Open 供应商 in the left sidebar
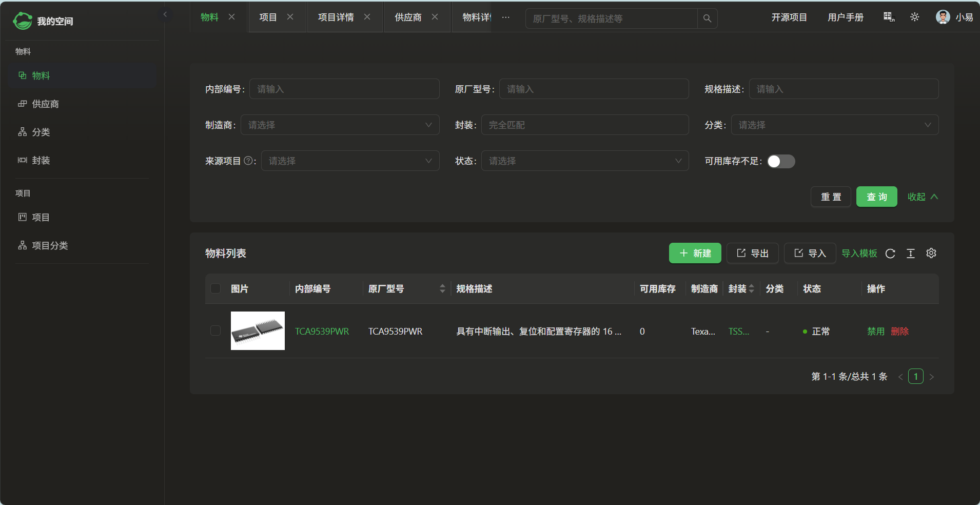The image size is (980, 505). click(45, 104)
